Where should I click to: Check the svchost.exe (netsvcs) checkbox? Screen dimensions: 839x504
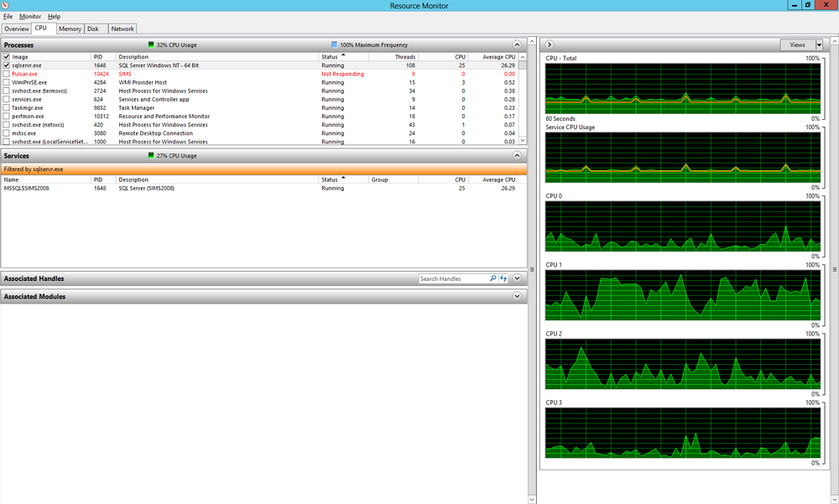[7, 125]
